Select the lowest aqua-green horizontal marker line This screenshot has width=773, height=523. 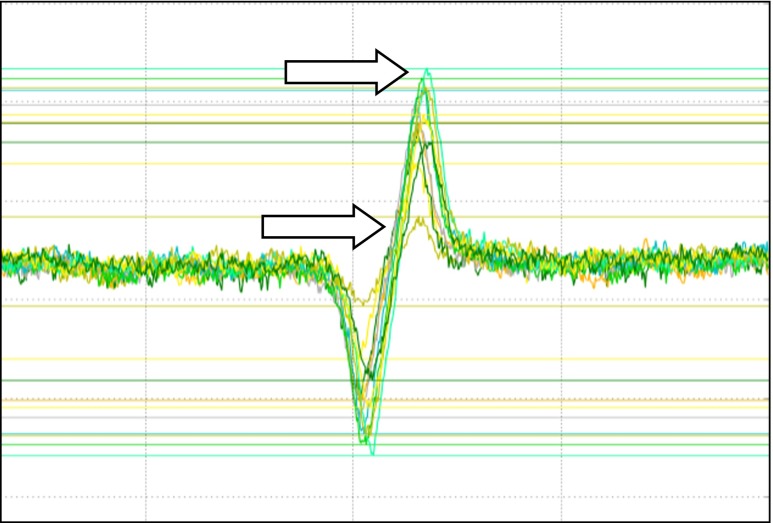point(386,455)
